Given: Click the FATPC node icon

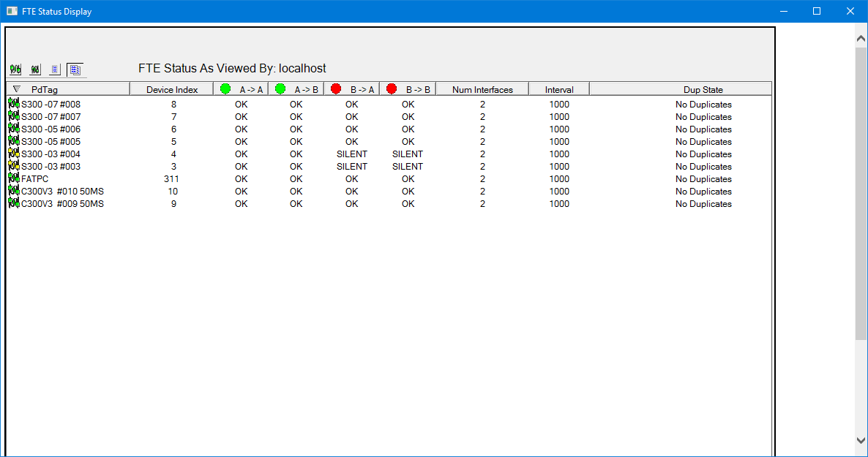Looking at the screenshot, I should [13, 178].
